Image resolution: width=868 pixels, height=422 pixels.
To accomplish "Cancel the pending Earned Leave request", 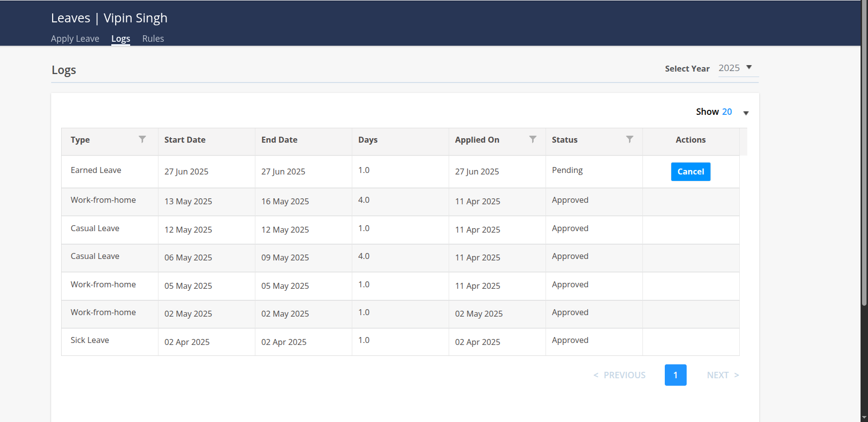I will pos(690,171).
